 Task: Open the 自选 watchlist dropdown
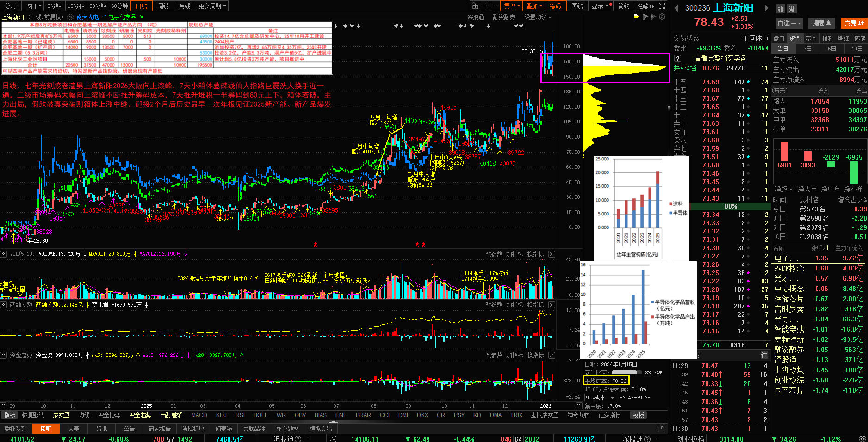(789, 23)
